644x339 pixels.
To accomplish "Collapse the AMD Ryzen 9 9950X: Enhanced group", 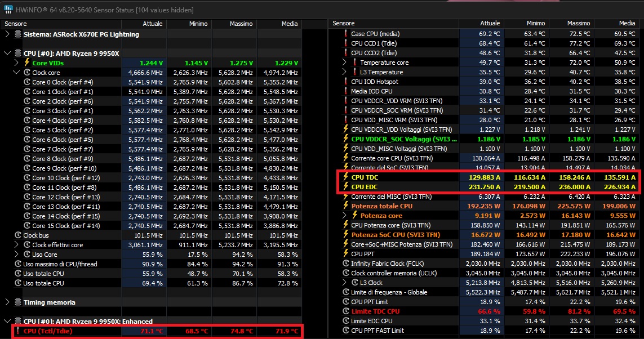I will point(7,322).
